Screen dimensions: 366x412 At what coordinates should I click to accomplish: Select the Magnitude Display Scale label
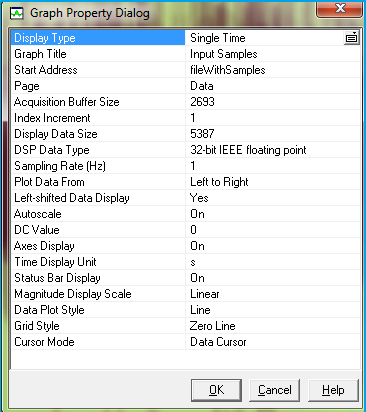tap(73, 294)
